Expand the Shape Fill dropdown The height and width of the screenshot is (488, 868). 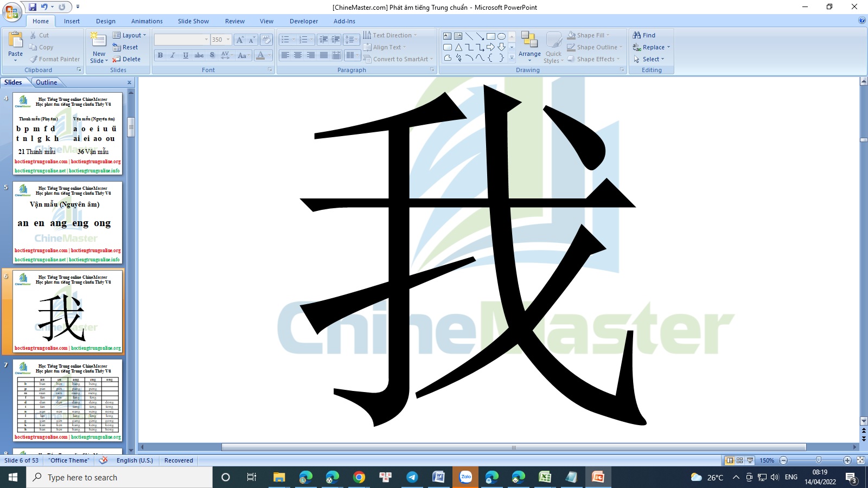(608, 35)
